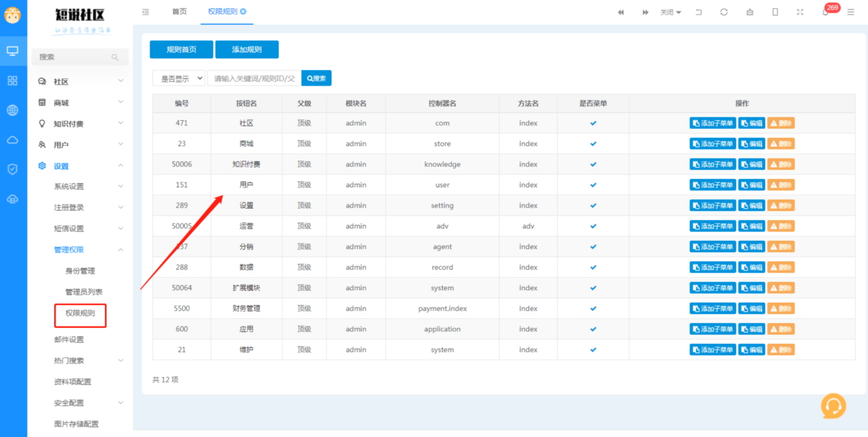The image size is (868, 437).
Task: Click the sidebar 搜索 input field
Action: (80, 58)
